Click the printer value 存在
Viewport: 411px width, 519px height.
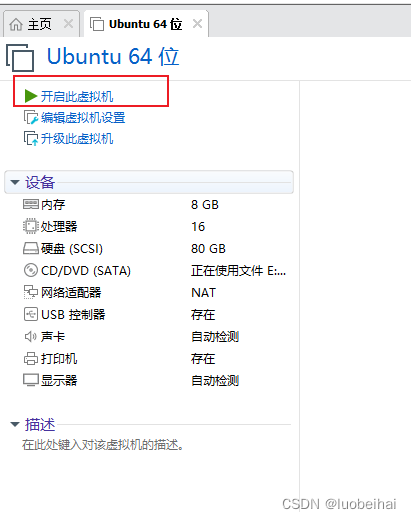tap(203, 359)
